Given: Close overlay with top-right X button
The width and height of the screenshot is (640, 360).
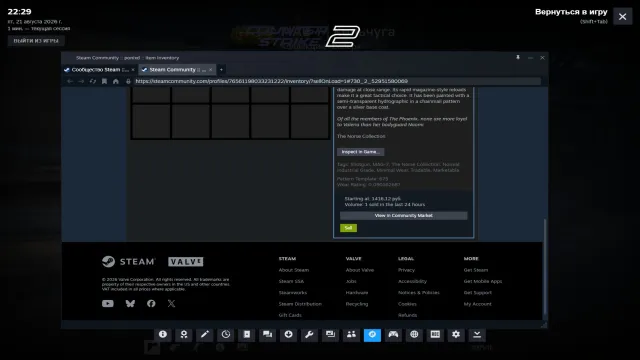Looking at the screenshot, I should pyautogui.click(x=622, y=17).
